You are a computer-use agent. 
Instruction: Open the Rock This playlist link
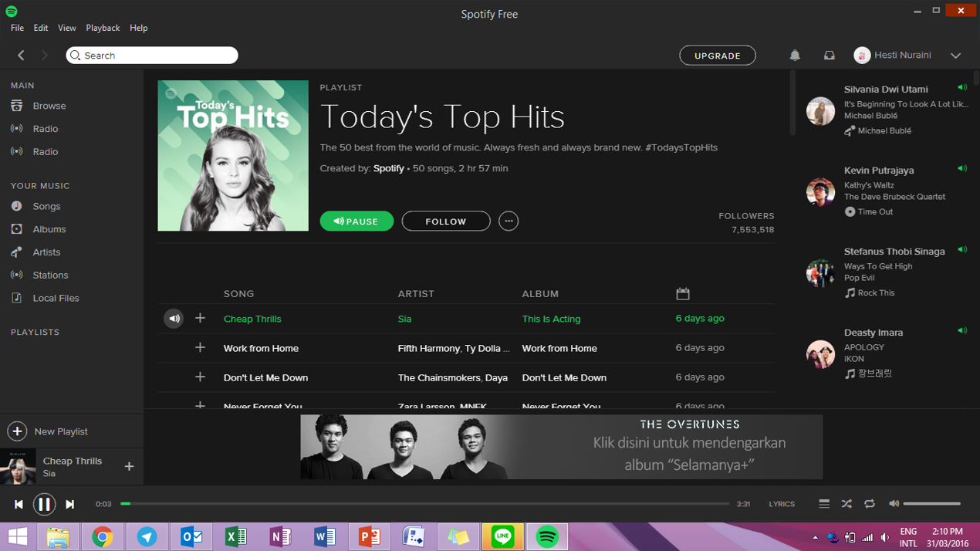click(876, 293)
